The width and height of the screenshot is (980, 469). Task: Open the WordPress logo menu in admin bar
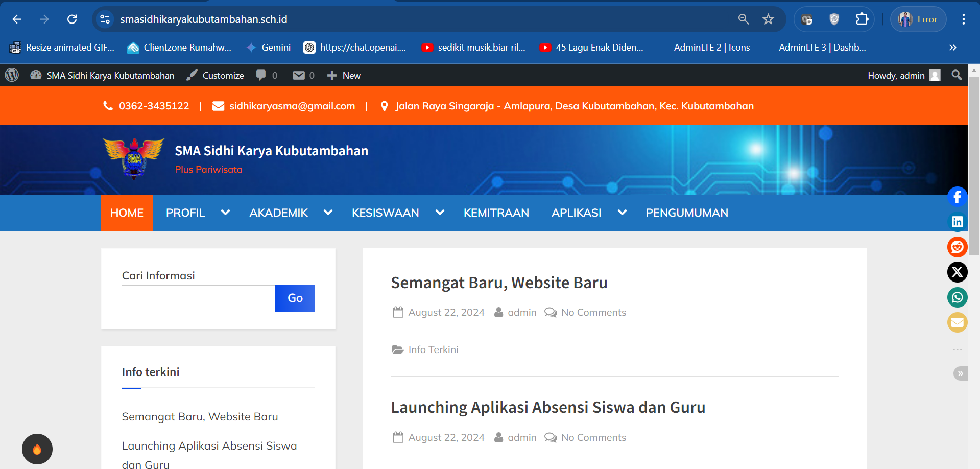click(11, 75)
